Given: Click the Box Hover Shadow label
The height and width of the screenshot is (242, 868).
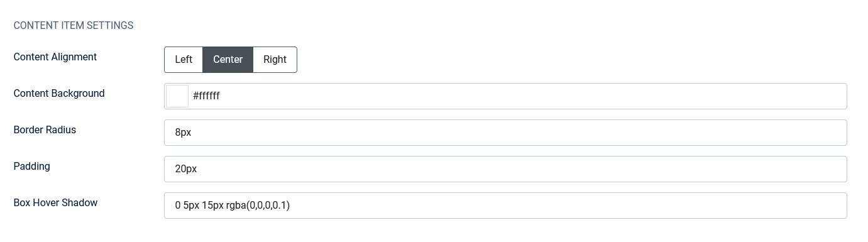Looking at the screenshot, I should tap(55, 202).
